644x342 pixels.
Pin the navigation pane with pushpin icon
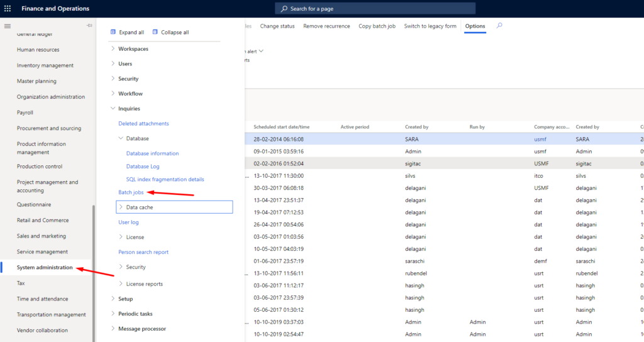tap(89, 25)
